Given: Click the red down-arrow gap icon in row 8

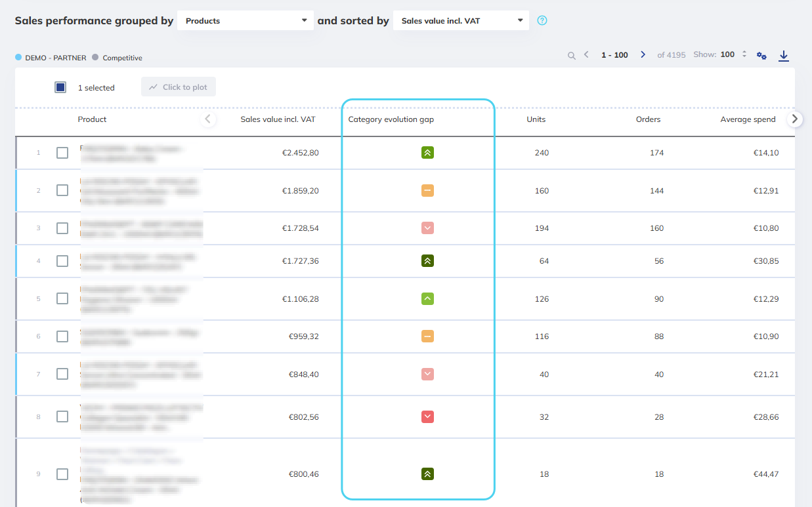Looking at the screenshot, I should click(x=427, y=417).
